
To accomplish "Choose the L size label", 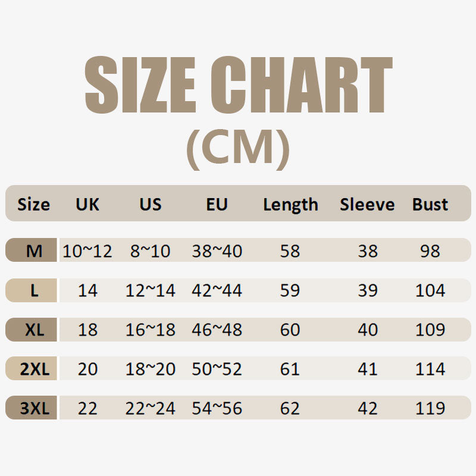I will coord(34,291).
